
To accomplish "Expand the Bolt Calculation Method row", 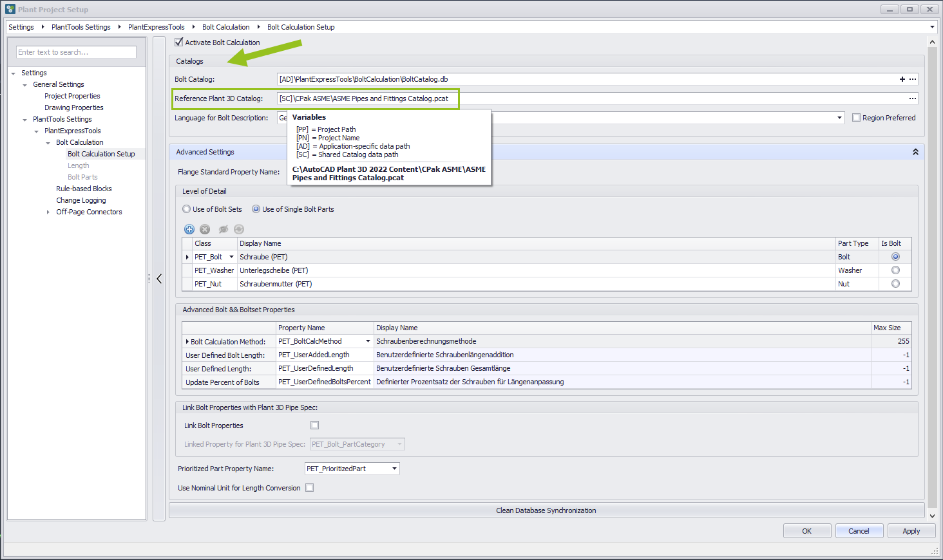I will [x=187, y=342].
